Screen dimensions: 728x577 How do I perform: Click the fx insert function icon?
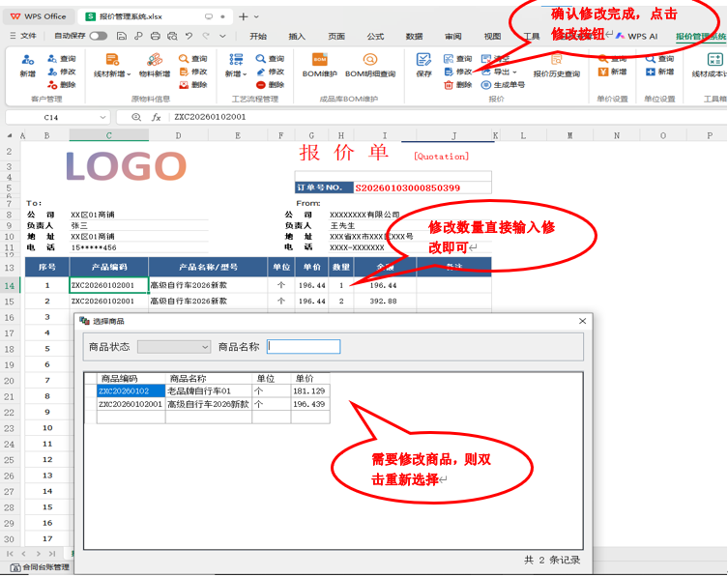click(156, 118)
